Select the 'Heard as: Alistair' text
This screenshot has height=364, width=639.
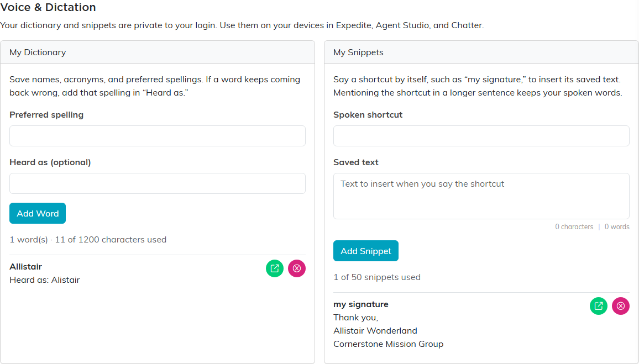(44, 280)
